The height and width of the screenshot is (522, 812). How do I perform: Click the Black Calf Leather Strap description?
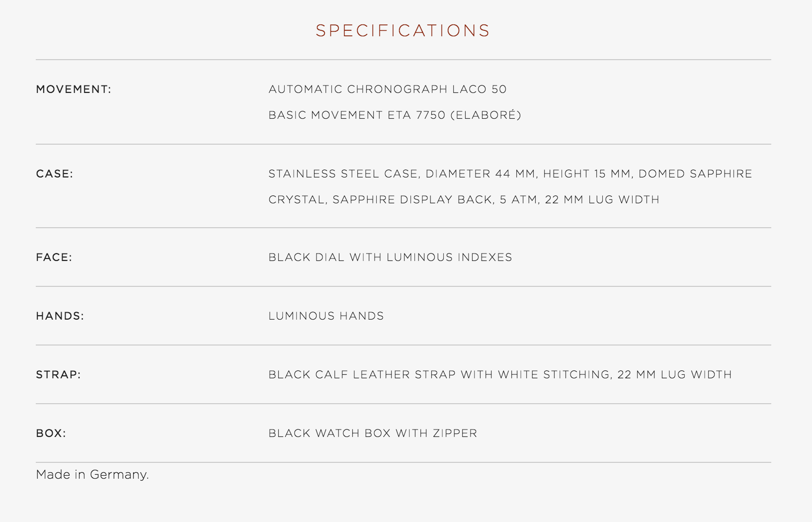click(x=499, y=375)
